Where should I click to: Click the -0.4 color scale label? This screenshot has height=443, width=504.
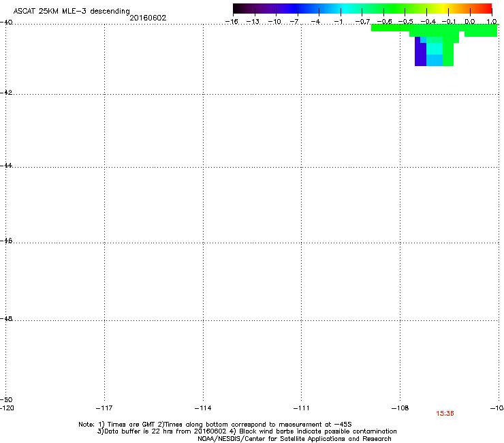tap(428, 22)
